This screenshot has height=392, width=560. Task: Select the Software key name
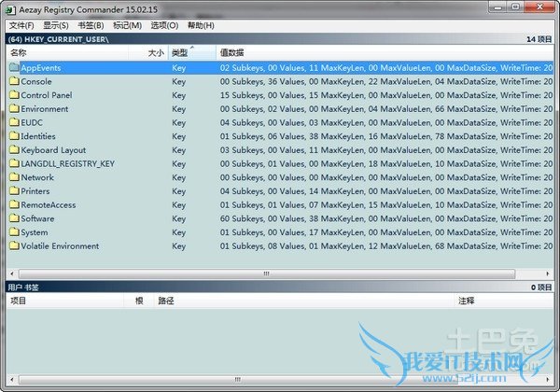(x=37, y=218)
